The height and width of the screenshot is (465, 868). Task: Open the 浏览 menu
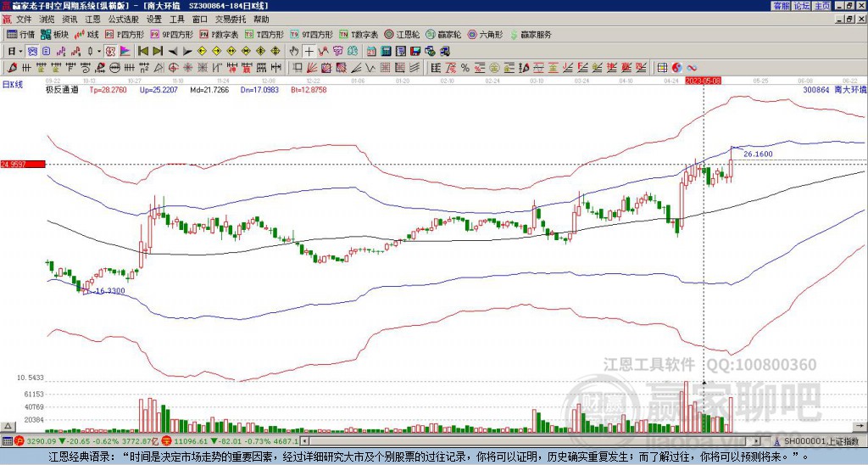pyautogui.click(x=47, y=20)
